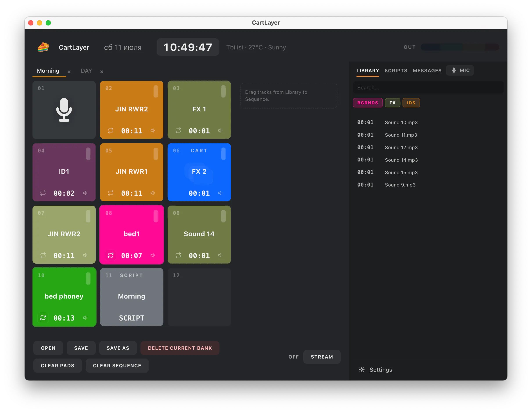Toggle loop on pad 05 JIN RWR1

click(111, 193)
